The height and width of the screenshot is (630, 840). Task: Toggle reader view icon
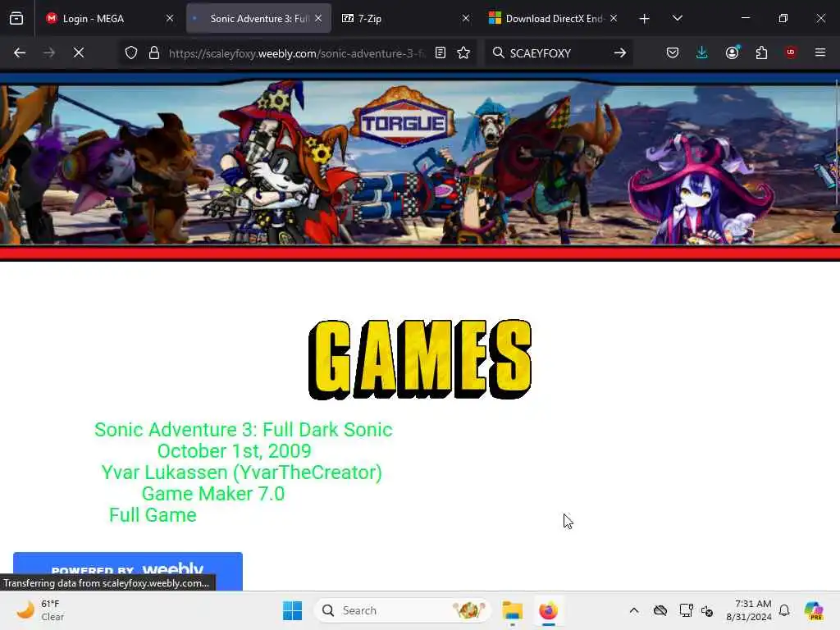click(441, 52)
